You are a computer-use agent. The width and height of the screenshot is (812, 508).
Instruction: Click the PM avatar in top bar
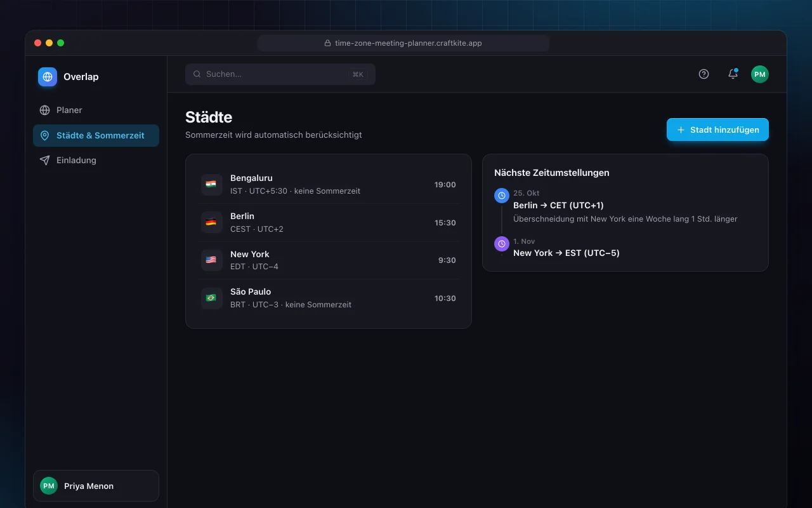[760, 74]
